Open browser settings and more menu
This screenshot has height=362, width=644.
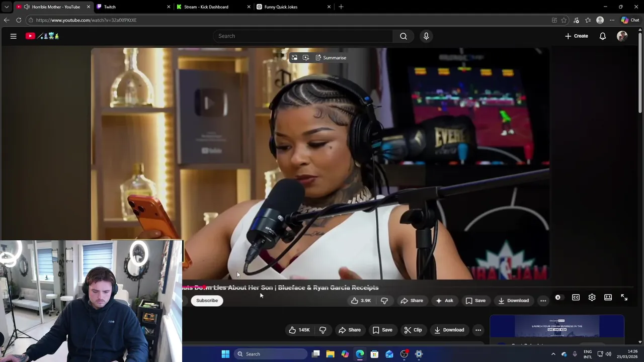(612, 20)
